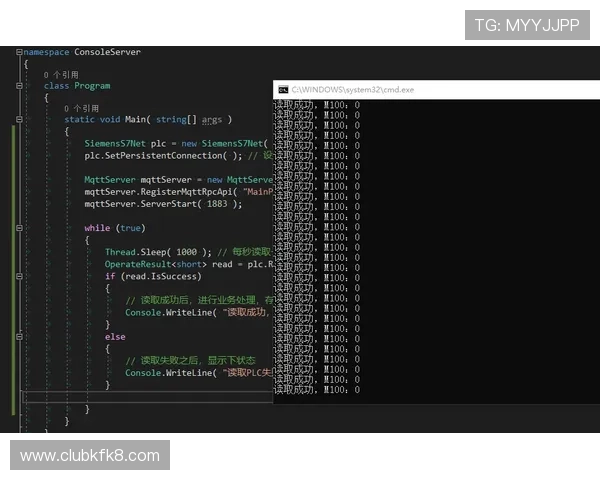Collapse the ConsoleServer namespace block
Image resolution: width=600 pixels, height=480 pixels.
(x=18, y=52)
